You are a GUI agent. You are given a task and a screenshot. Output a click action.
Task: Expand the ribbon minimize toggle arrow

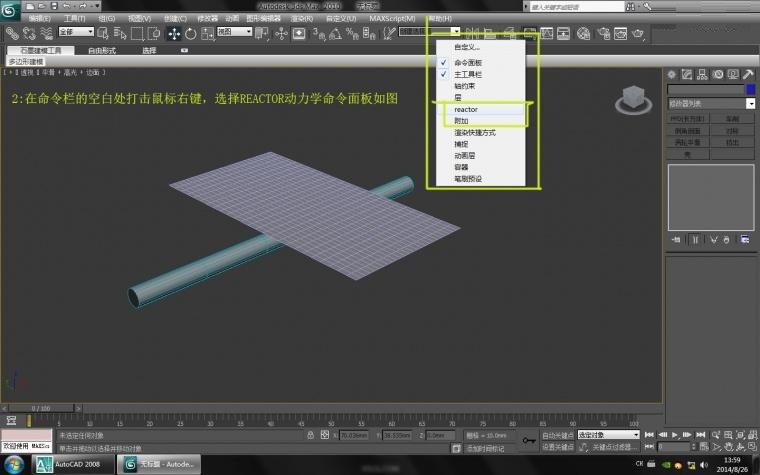click(184, 50)
